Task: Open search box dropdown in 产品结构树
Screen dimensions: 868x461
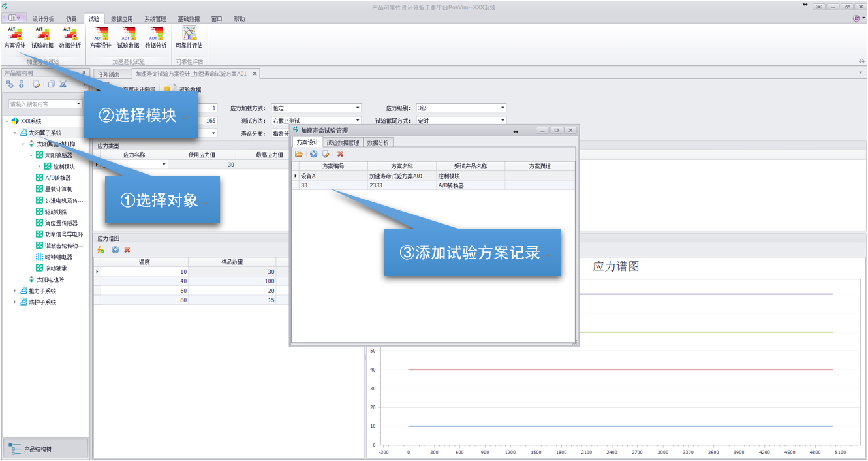Action: coord(79,104)
